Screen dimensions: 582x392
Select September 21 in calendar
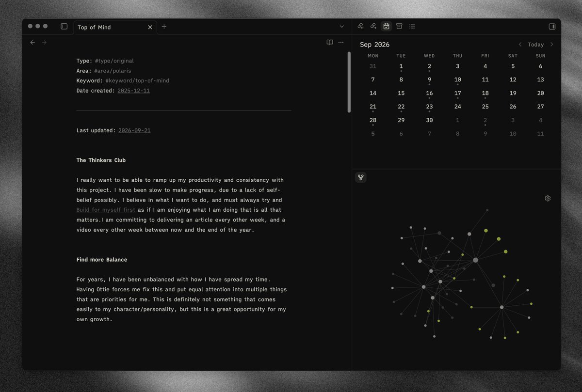click(373, 107)
